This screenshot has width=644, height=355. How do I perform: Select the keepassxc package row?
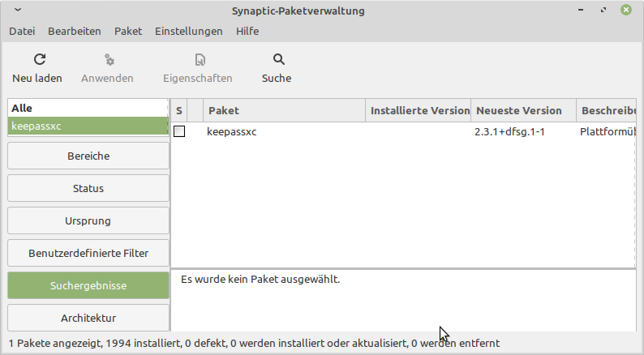click(403, 132)
